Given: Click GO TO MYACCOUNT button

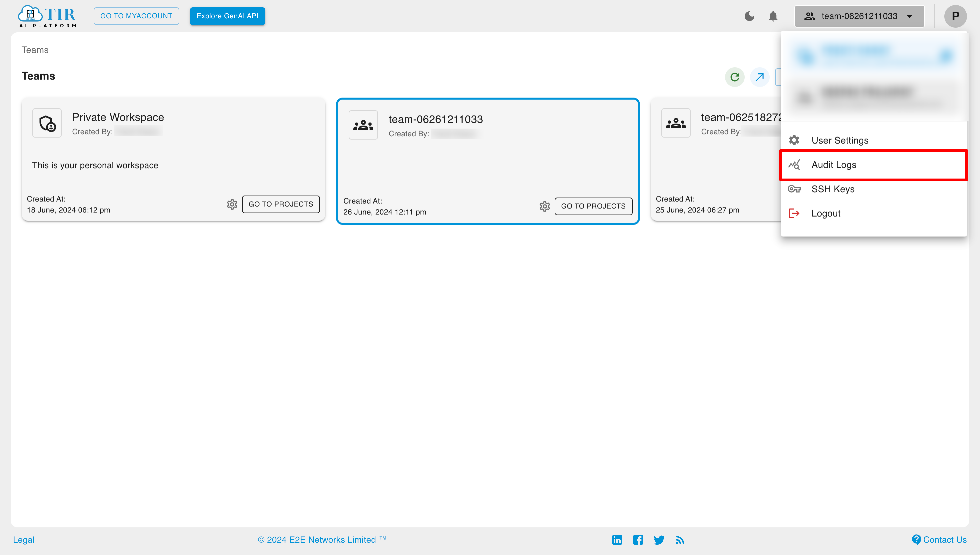Looking at the screenshot, I should 136,16.
